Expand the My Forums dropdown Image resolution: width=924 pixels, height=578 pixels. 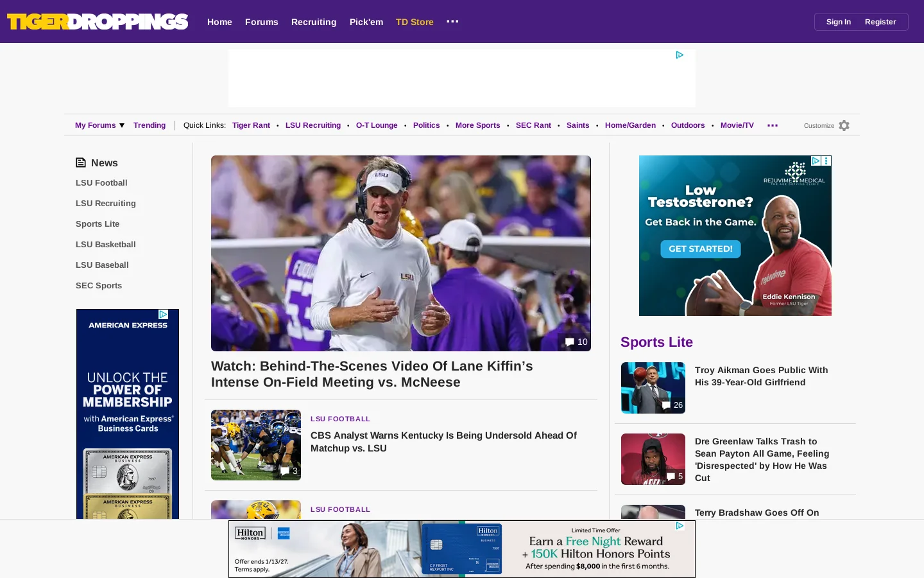pyautogui.click(x=99, y=125)
